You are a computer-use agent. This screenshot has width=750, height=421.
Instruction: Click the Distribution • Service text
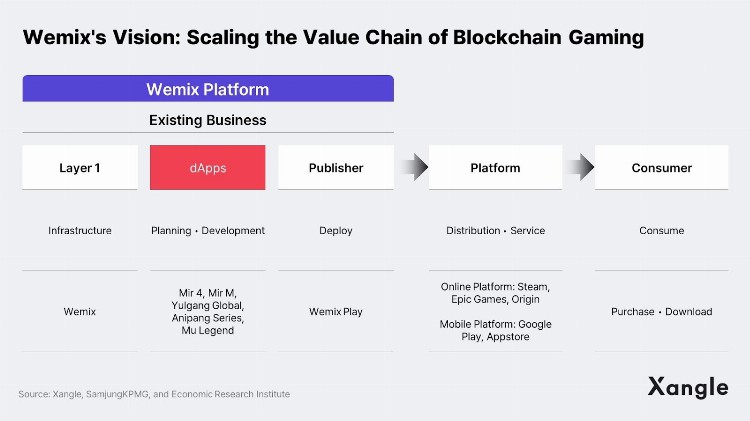click(x=495, y=231)
